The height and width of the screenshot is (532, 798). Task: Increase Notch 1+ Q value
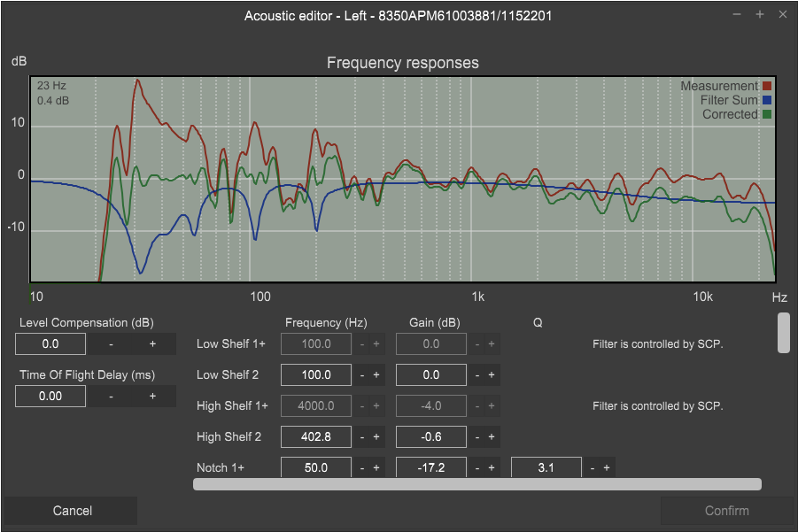pos(607,467)
